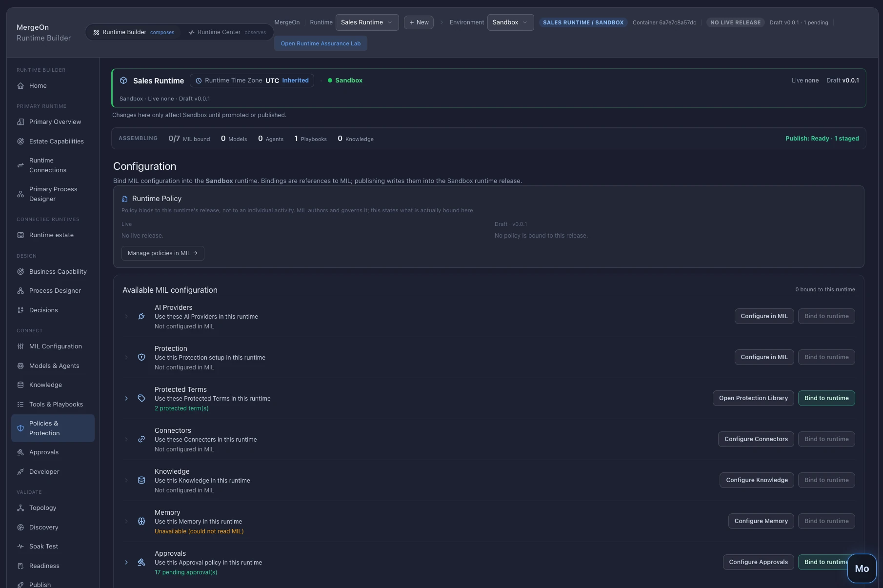883x588 pixels.
Task: Click the Sales Runtime cube icon
Action: [123, 81]
